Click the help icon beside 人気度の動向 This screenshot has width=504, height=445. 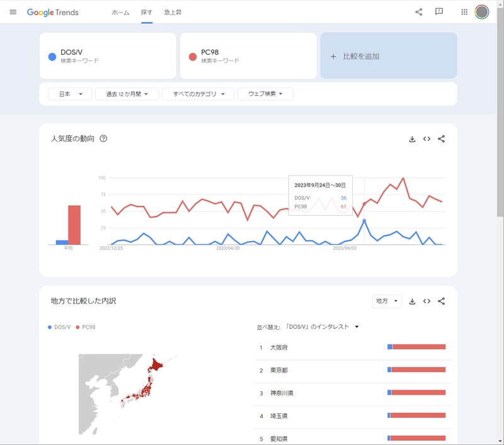(105, 140)
